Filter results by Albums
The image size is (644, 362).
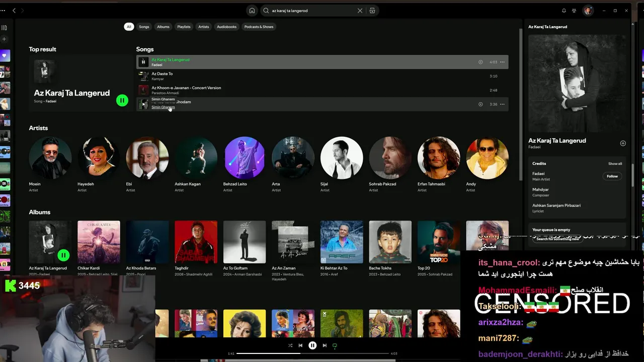(x=164, y=27)
